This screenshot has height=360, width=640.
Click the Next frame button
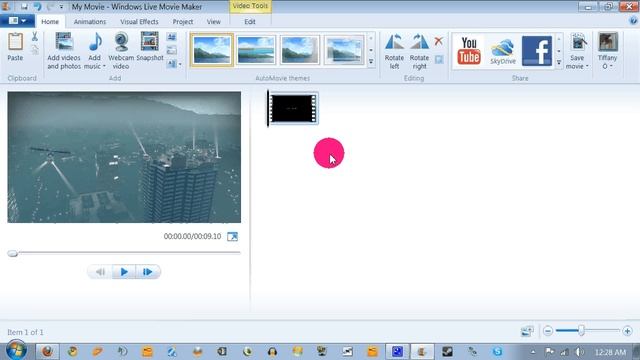pyautogui.click(x=148, y=272)
